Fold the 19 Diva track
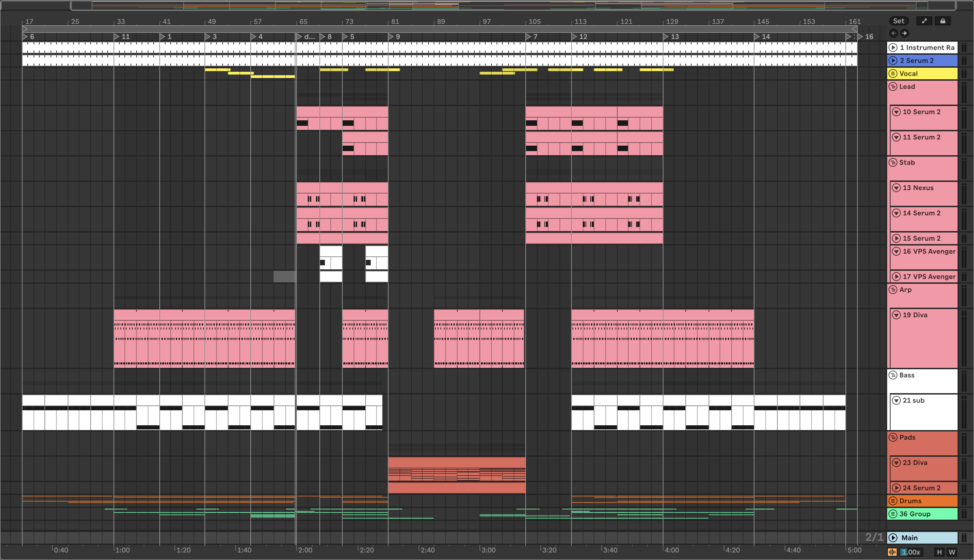The image size is (974, 560). click(896, 315)
